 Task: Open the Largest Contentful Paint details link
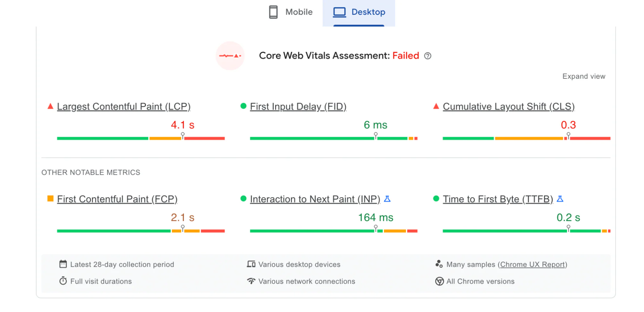(x=124, y=106)
